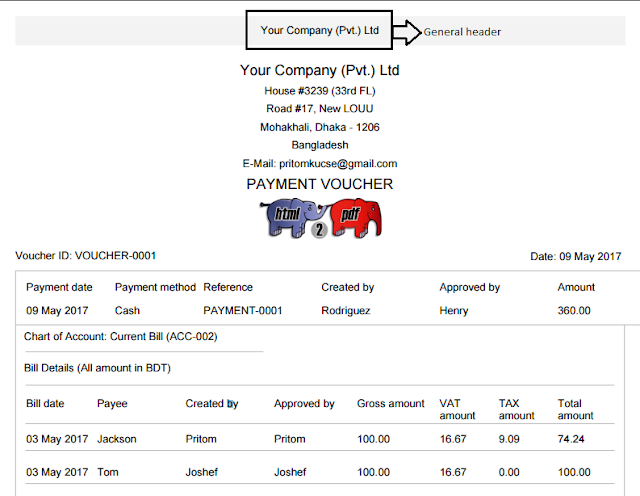The image size is (640, 496).
Task: Click the gray number 2 circle
Action: coord(319,230)
